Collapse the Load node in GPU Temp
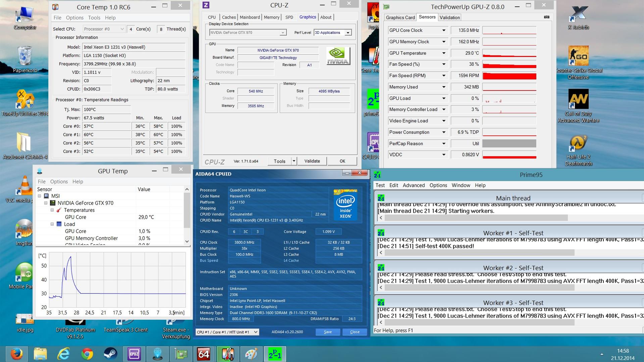The width and height of the screenshot is (644, 362). [52, 224]
